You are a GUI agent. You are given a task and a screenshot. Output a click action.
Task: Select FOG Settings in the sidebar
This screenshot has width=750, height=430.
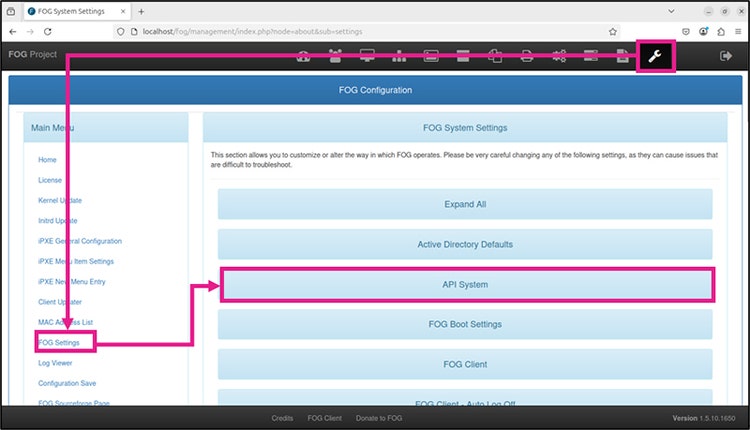point(59,343)
